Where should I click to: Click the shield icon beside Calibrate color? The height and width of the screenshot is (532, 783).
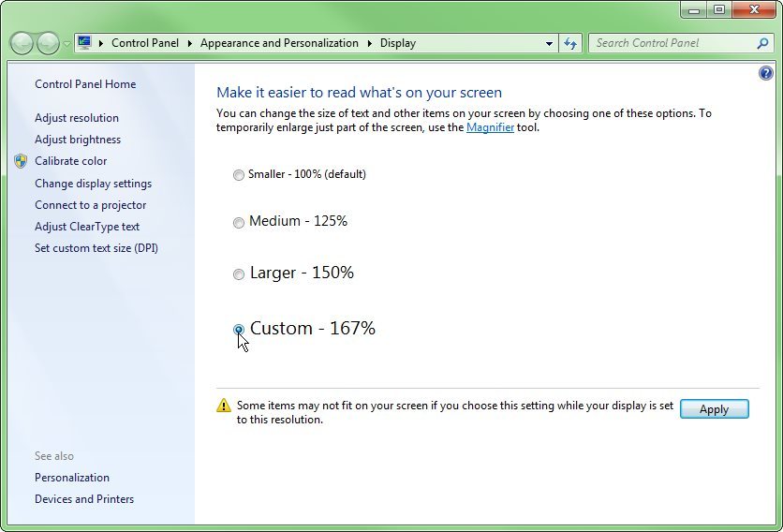(x=21, y=161)
